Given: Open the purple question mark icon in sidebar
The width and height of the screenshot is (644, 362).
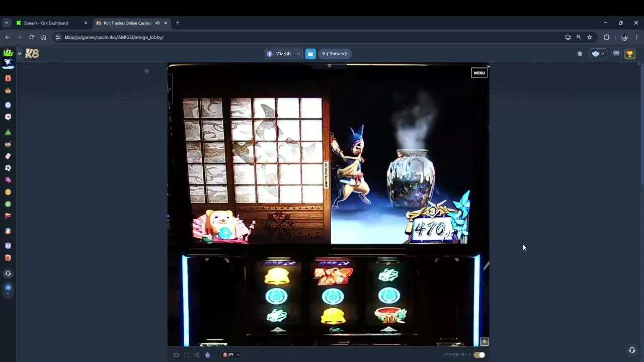Looking at the screenshot, I should click(x=8, y=246).
